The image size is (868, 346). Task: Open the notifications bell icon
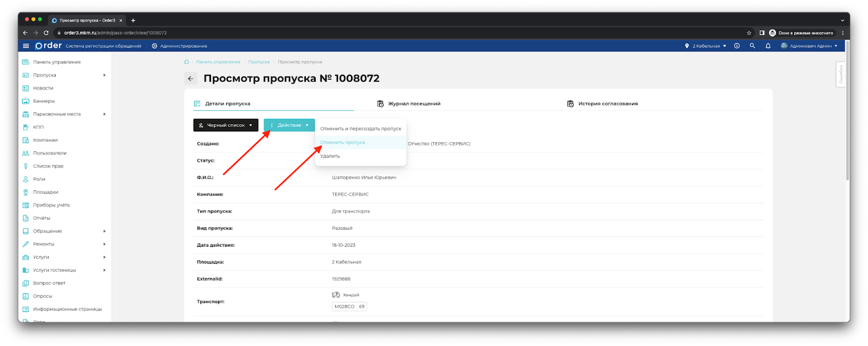click(x=768, y=46)
